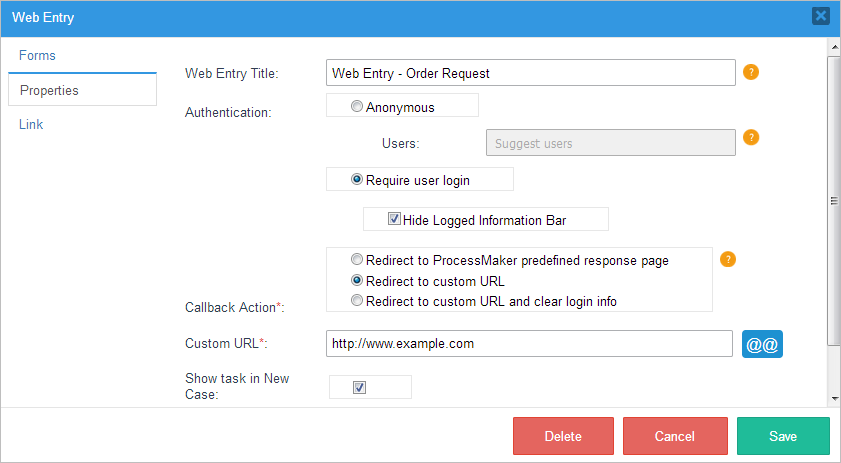
Task: Close the Web Entry dialog with X
Action: coord(820,16)
